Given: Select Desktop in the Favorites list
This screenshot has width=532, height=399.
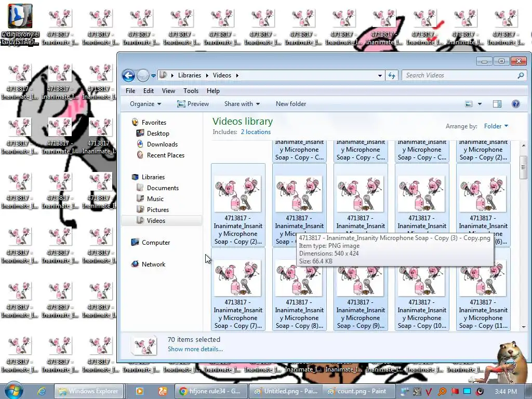Looking at the screenshot, I should click(x=158, y=134).
